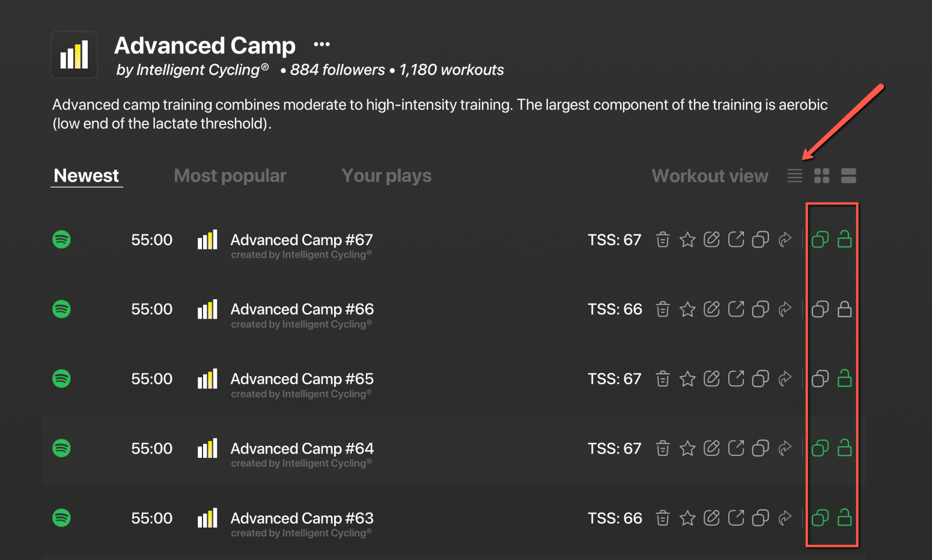Star Advanced Camp #66 as favorite
This screenshot has height=560, width=932.
click(x=687, y=309)
